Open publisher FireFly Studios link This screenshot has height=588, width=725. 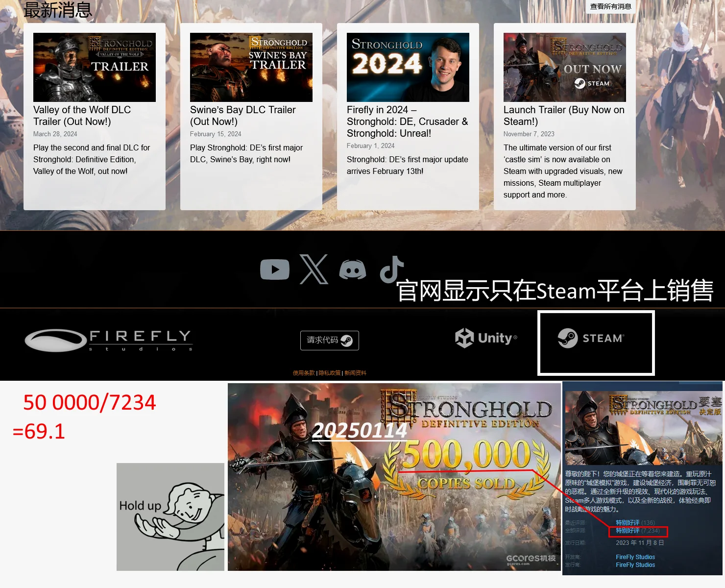pyautogui.click(x=635, y=565)
